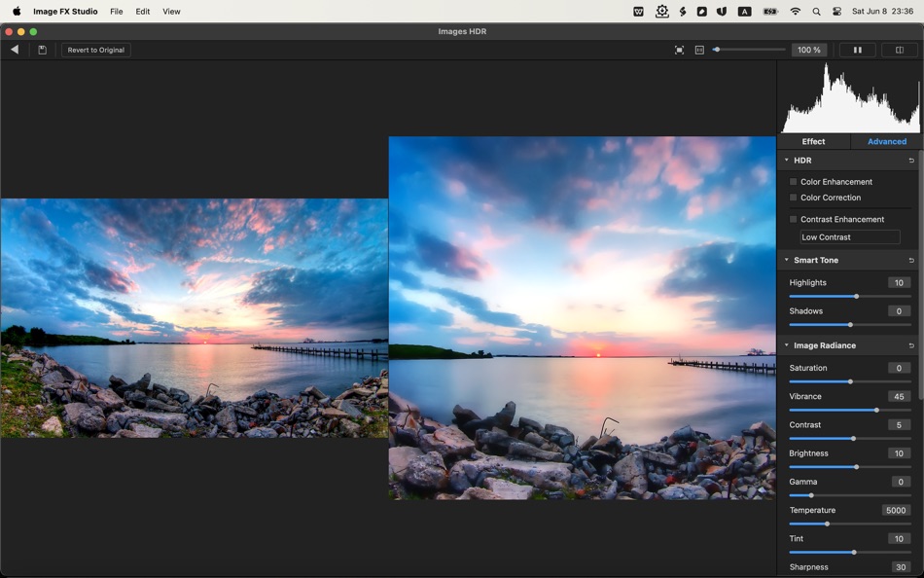Click the histogram display panel
This screenshot has width=924, height=578.
point(849,96)
